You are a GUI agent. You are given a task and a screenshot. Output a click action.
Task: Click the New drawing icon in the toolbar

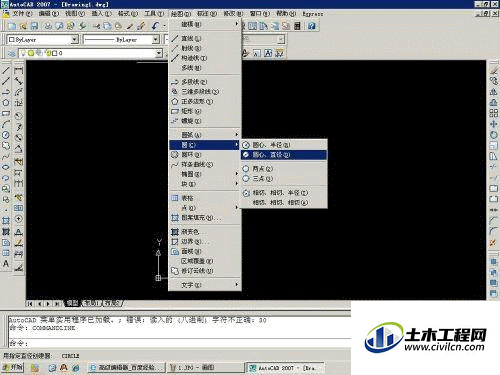12,26
